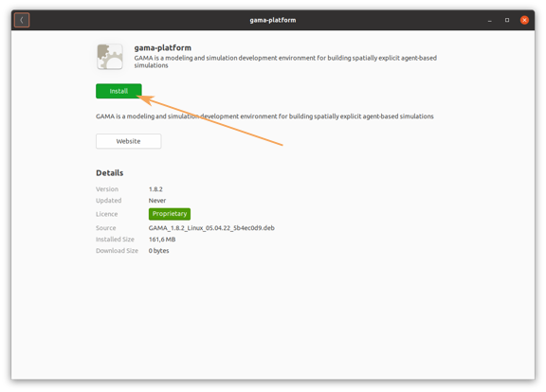Image resolution: width=546 pixels, height=392 pixels.
Task: Select the gama-platform app name heading
Action: 163,47
